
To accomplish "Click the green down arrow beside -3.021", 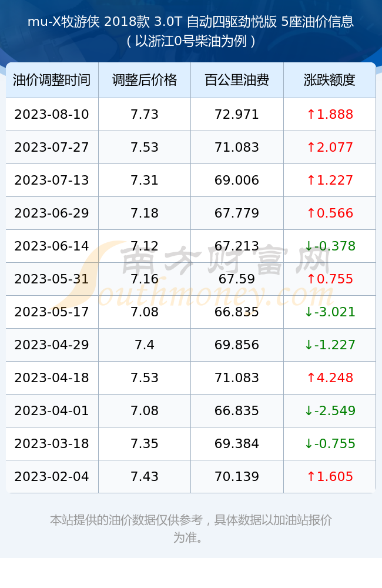I will 309,312.
